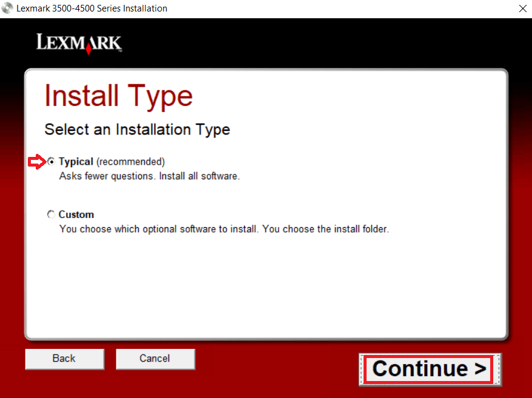The height and width of the screenshot is (398, 532).
Task: Go back with the Back button
Action: [x=64, y=359]
